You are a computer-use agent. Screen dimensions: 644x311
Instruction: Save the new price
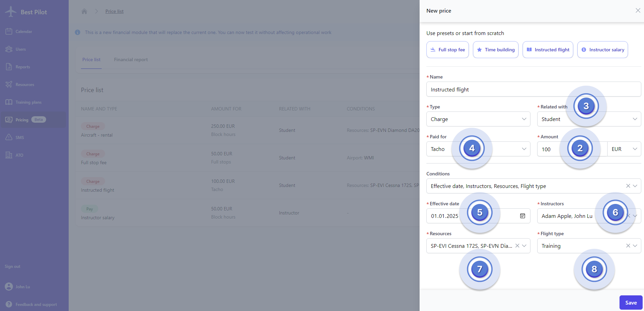pyautogui.click(x=631, y=303)
